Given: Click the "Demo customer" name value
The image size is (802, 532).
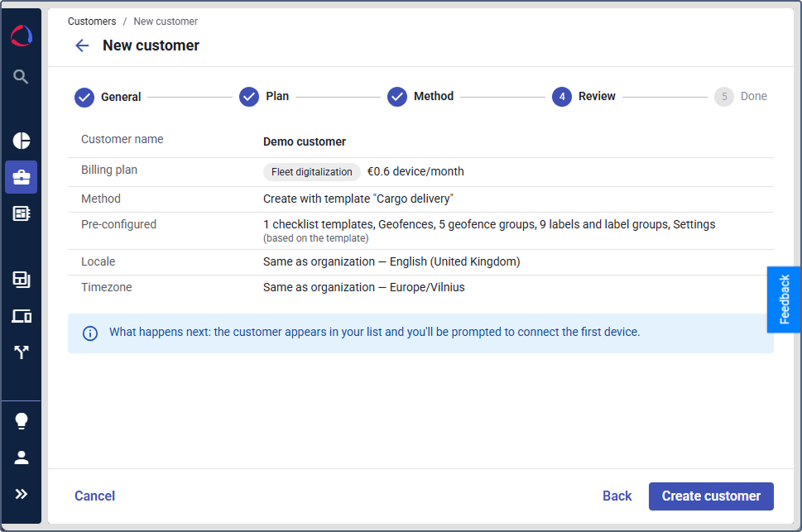Looking at the screenshot, I should tap(305, 141).
